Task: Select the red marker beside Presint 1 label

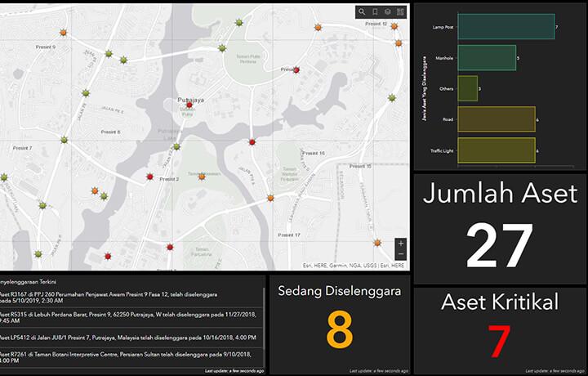Action: (296, 69)
